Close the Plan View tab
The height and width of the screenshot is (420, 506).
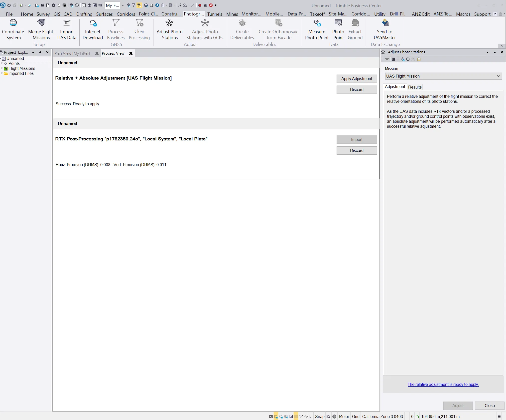pyautogui.click(x=97, y=53)
